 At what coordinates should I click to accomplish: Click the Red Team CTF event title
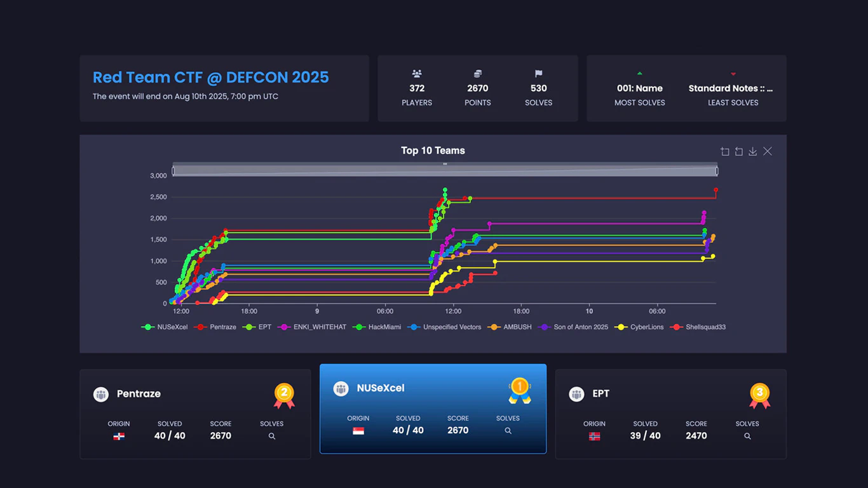(210, 78)
